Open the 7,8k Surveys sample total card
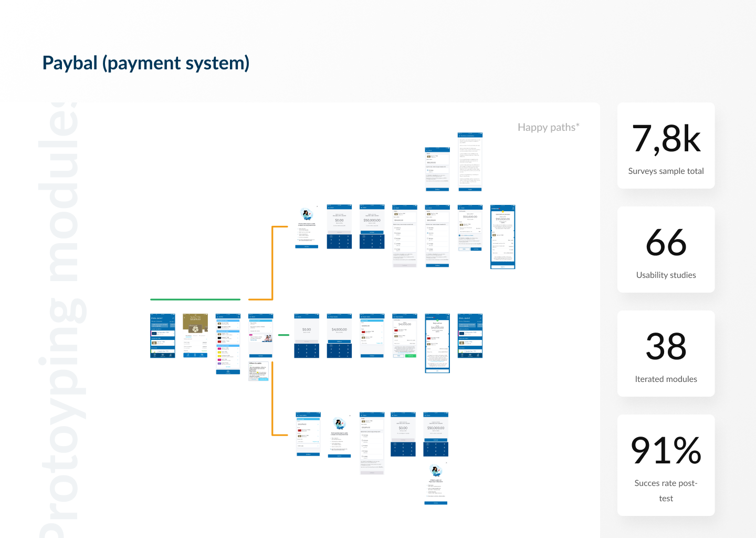 (x=666, y=146)
